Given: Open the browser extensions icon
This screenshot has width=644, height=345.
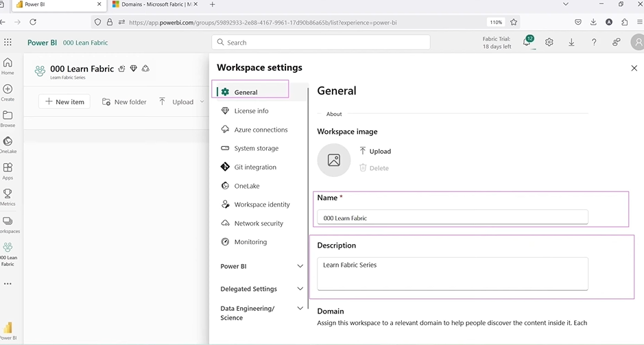Looking at the screenshot, I should click(625, 22).
